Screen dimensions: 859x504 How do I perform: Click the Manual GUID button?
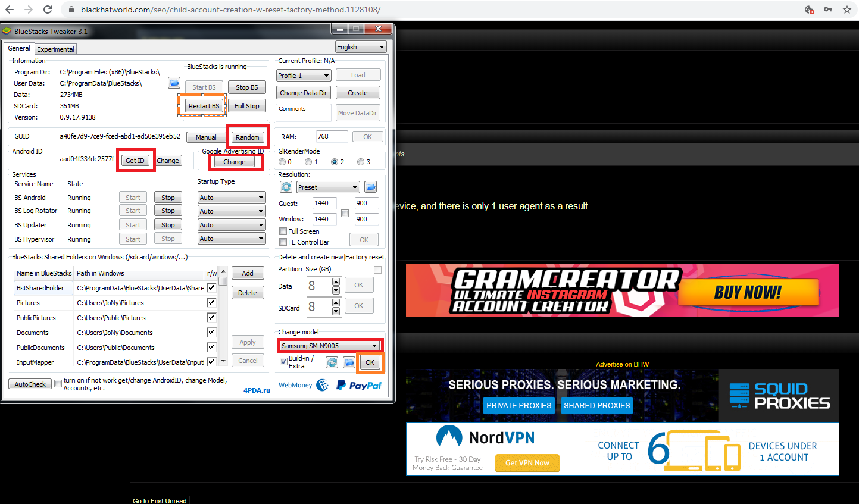206,137
